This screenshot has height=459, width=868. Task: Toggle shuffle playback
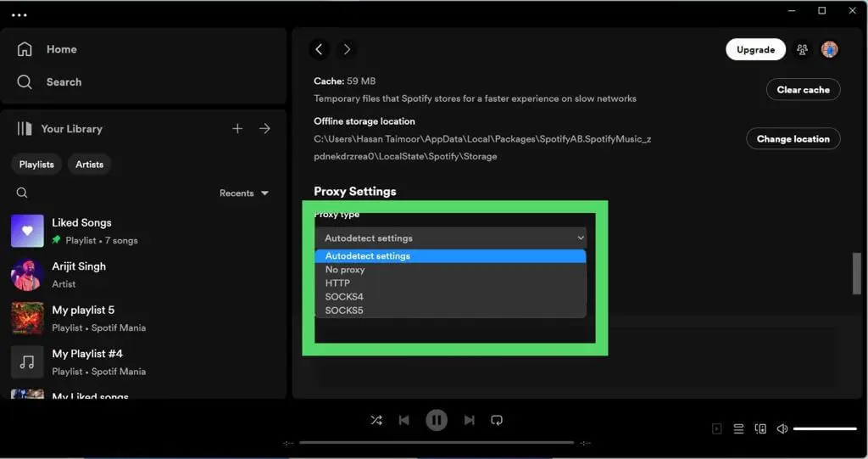376,420
